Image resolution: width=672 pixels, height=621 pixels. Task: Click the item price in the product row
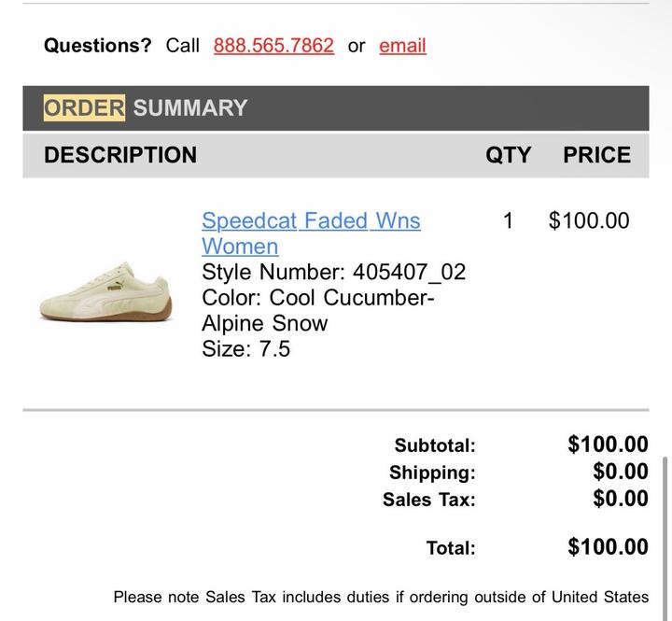click(x=589, y=221)
